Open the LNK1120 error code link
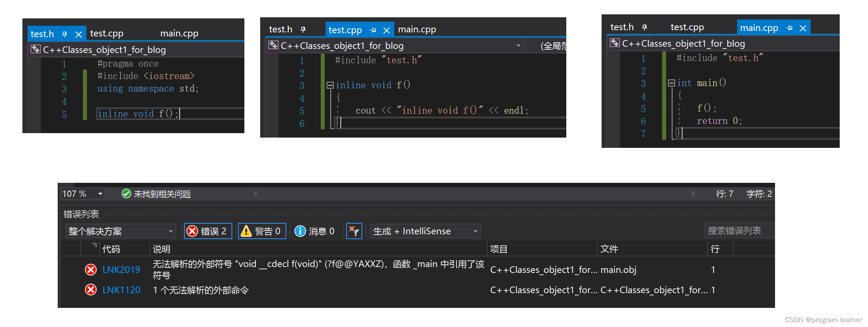Image resolution: width=868 pixels, height=327 pixels. coord(121,290)
